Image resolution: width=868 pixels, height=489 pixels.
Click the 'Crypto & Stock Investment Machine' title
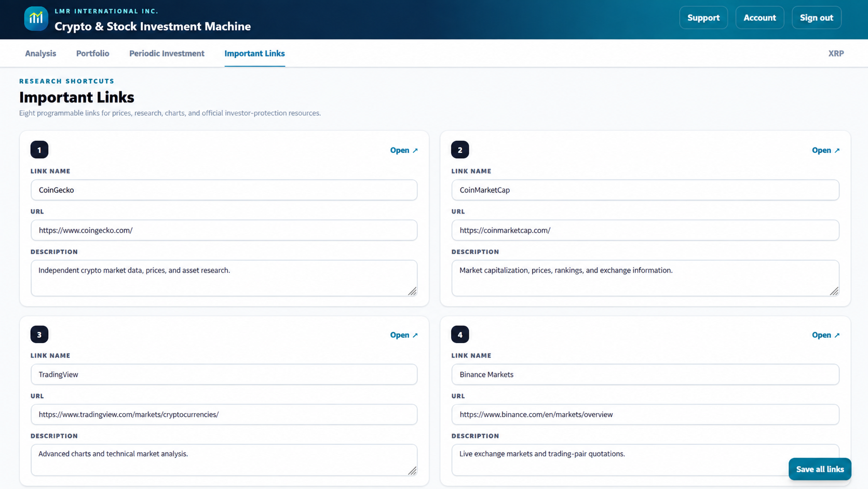[x=153, y=26]
